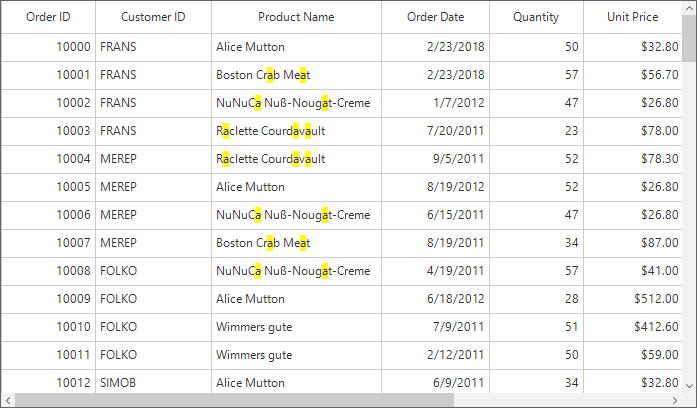Click the Unit Price column header
The width and height of the screenshot is (697, 408).
(633, 17)
